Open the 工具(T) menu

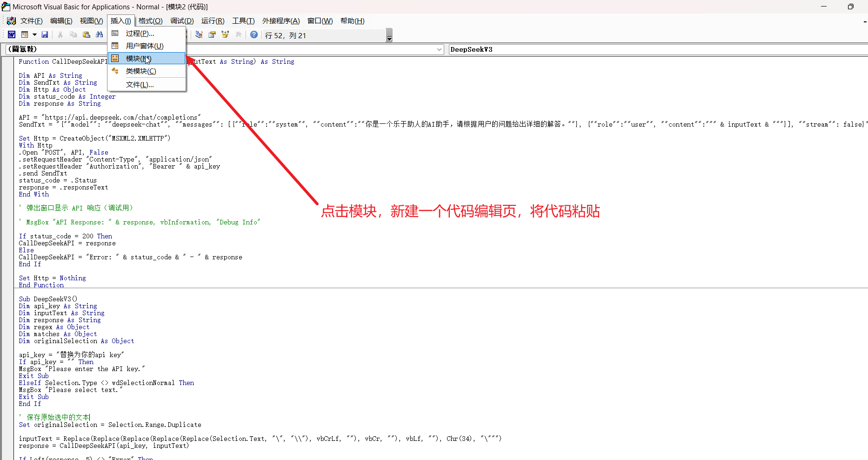point(243,21)
